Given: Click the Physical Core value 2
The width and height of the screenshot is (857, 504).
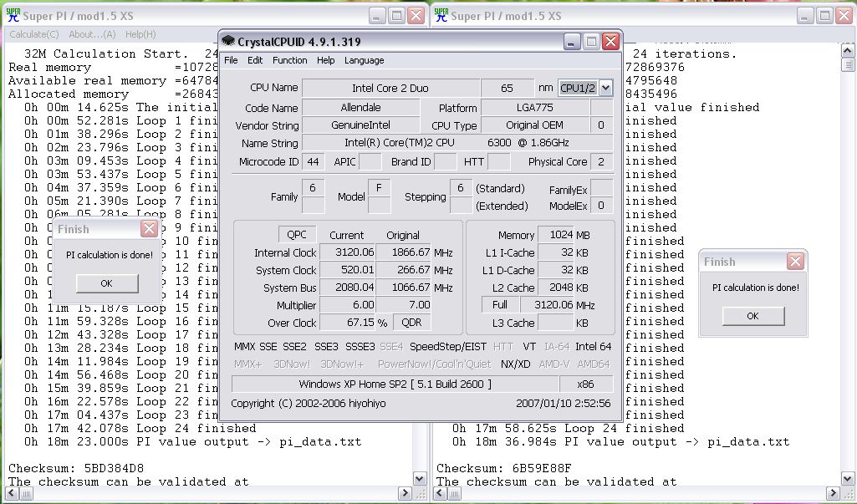Looking at the screenshot, I should (601, 161).
